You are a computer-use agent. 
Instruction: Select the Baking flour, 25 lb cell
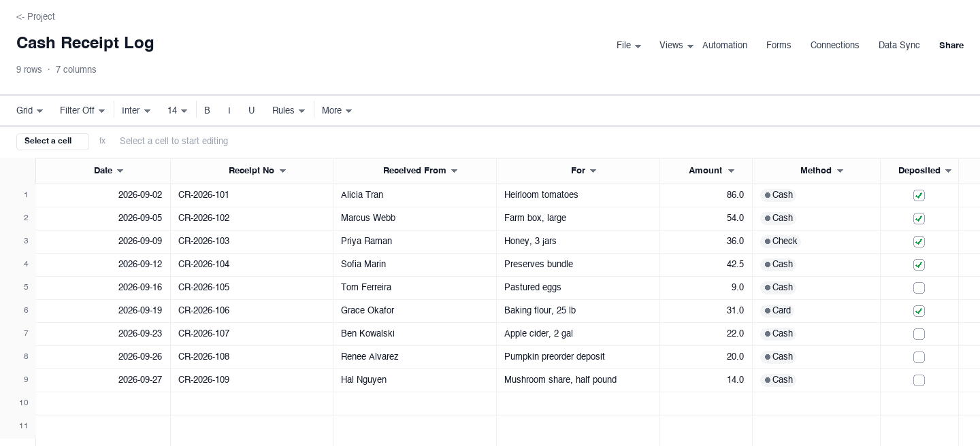point(578,311)
